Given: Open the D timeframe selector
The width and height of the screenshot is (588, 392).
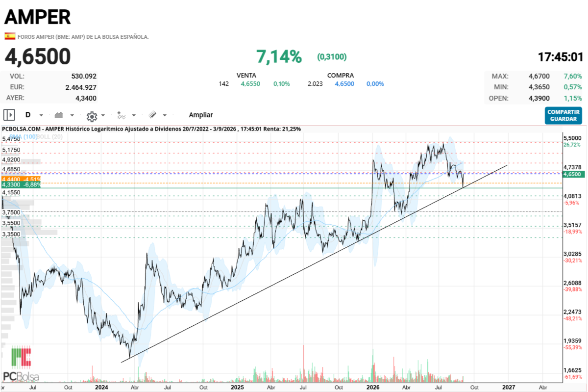Looking at the screenshot, I should [28, 115].
